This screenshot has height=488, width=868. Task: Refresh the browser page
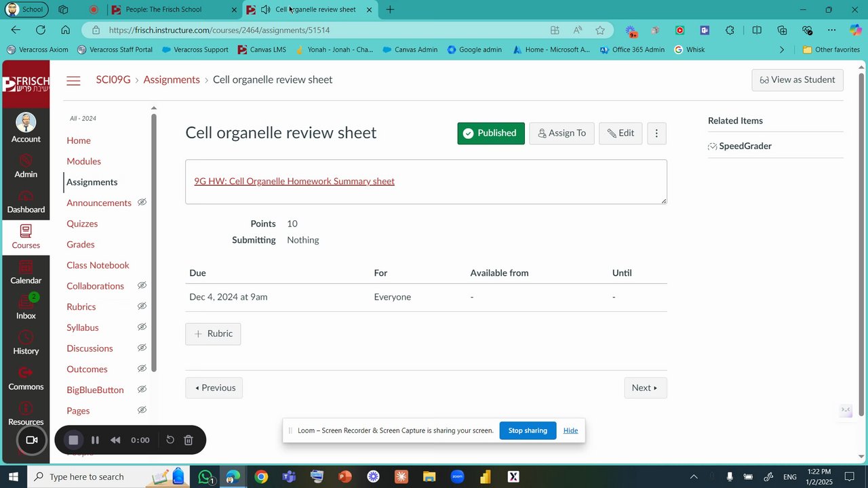point(41,30)
